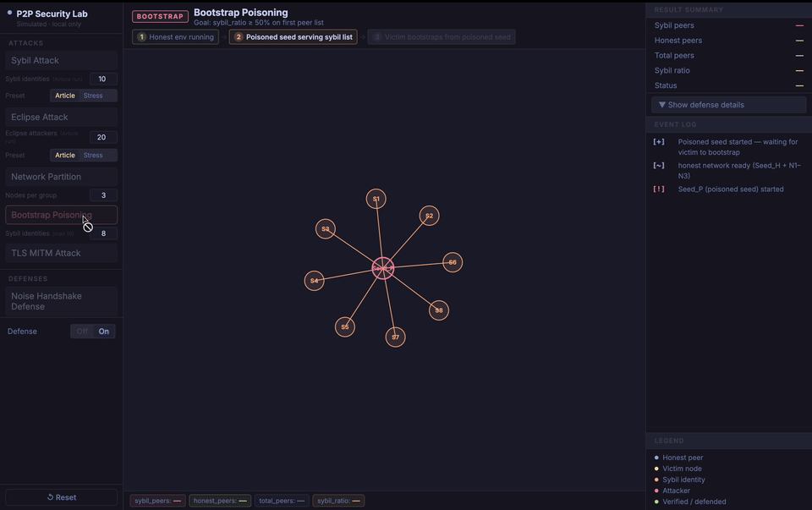Image resolution: width=812 pixels, height=510 pixels.
Task: Select the S5 sybil node
Action: point(345,326)
